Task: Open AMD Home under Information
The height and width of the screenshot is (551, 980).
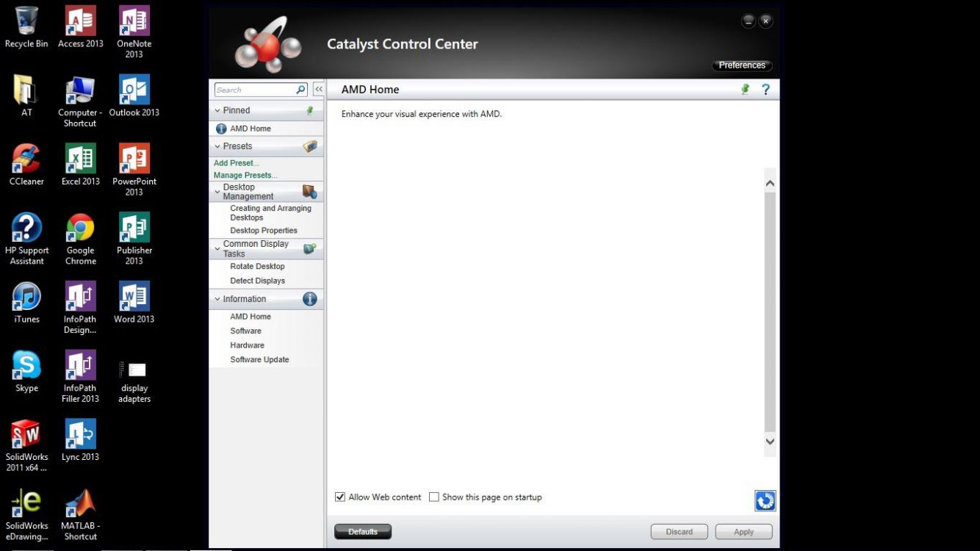Action: click(251, 317)
